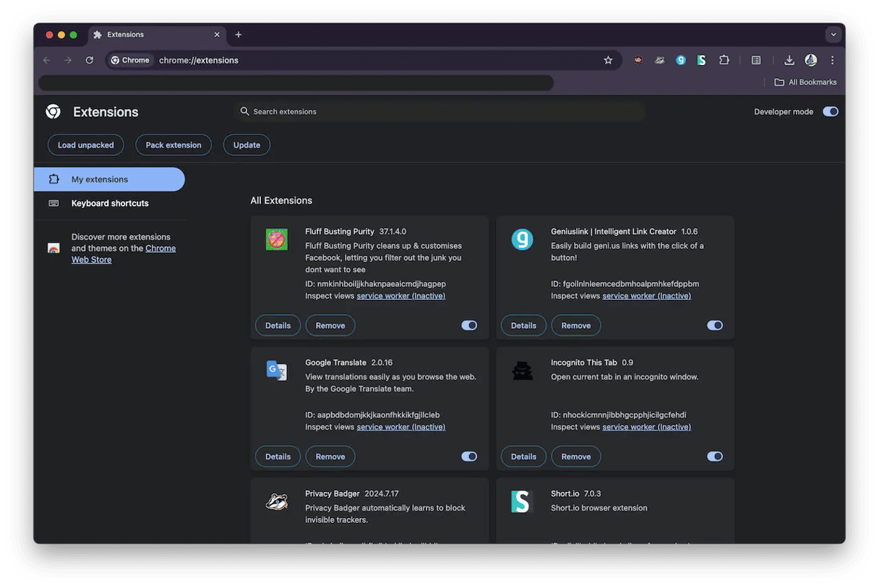Click the All Extensions heading
Screen dimensions: 879x588
click(281, 201)
